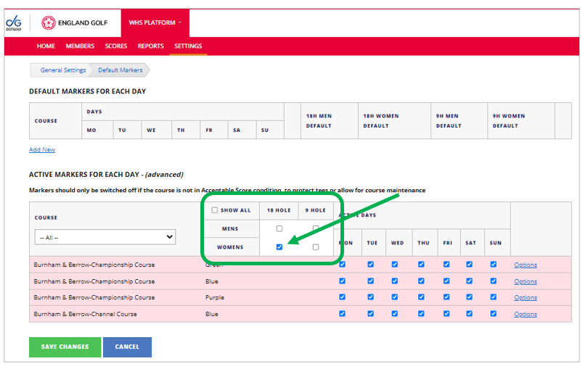
Task: Click the Save Changes button
Action: click(65, 347)
